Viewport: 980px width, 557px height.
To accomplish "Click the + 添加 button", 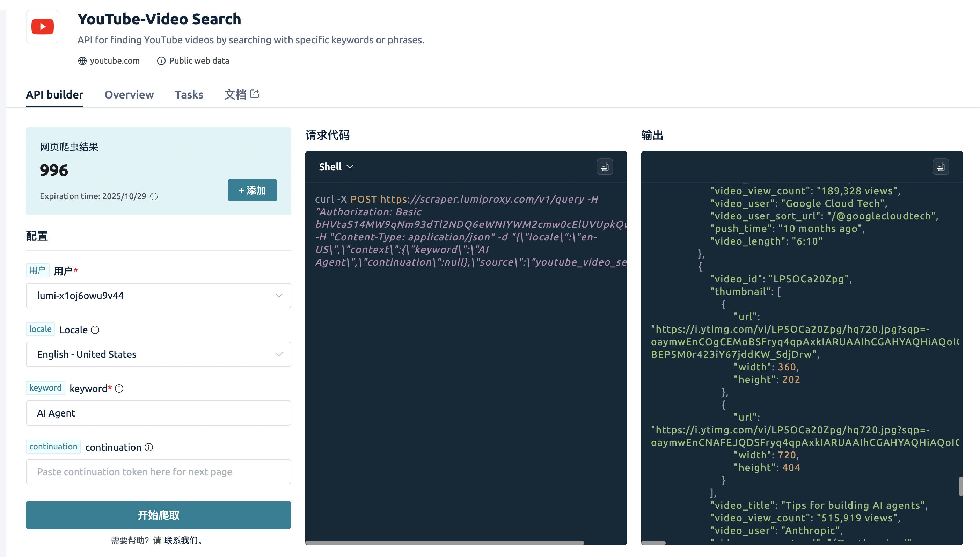I will (252, 190).
